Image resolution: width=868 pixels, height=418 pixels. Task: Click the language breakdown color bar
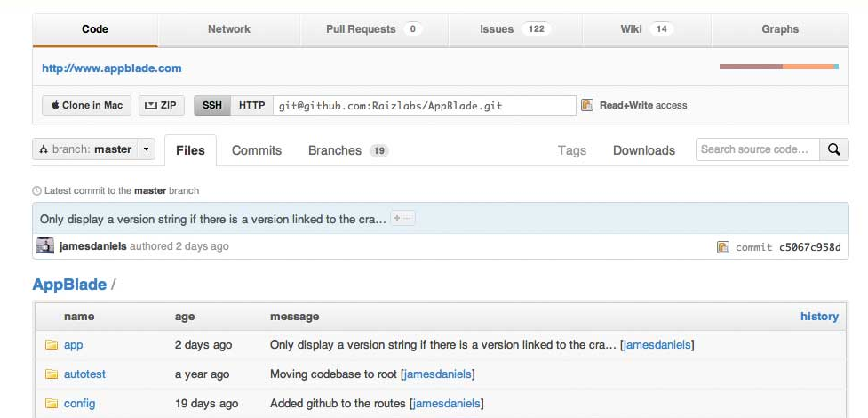point(779,67)
